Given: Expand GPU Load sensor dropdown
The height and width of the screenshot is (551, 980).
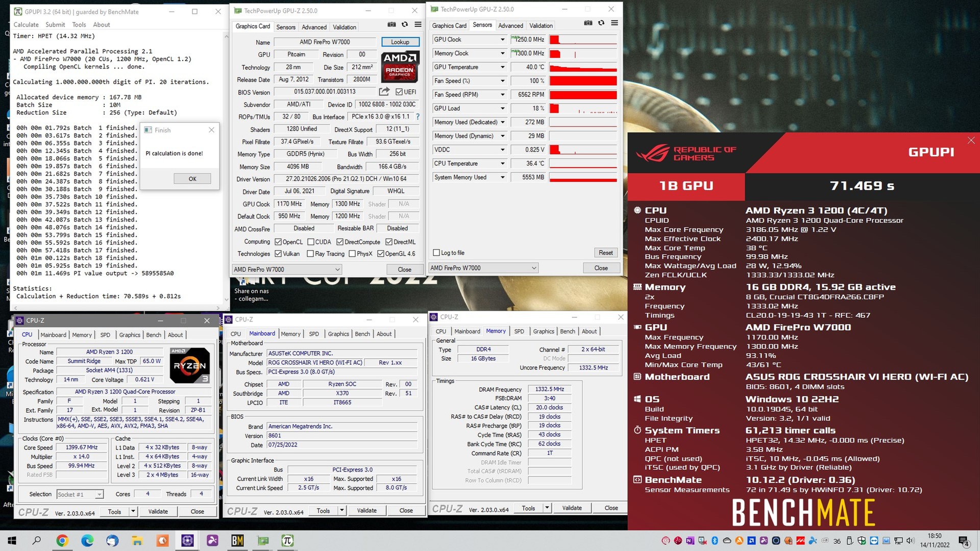Looking at the screenshot, I should click(502, 108).
